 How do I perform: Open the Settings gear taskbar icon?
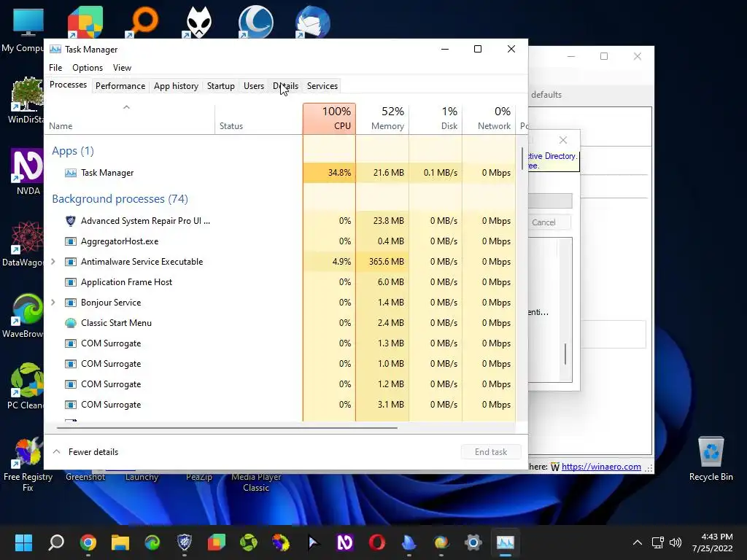pyautogui.click(x=473, y=542)
